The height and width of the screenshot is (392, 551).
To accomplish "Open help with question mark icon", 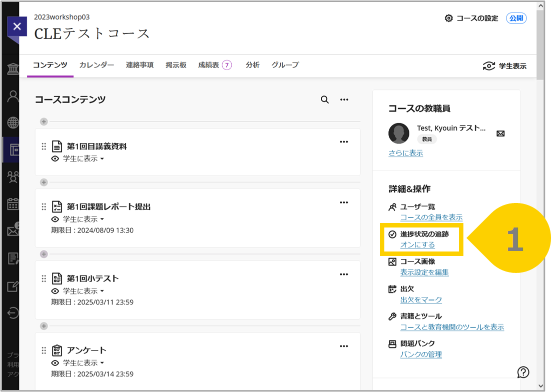I will (523, 372).
